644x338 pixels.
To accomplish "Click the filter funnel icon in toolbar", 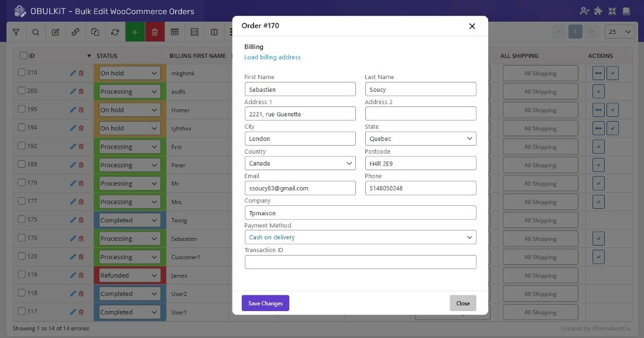I will [16, 32].
